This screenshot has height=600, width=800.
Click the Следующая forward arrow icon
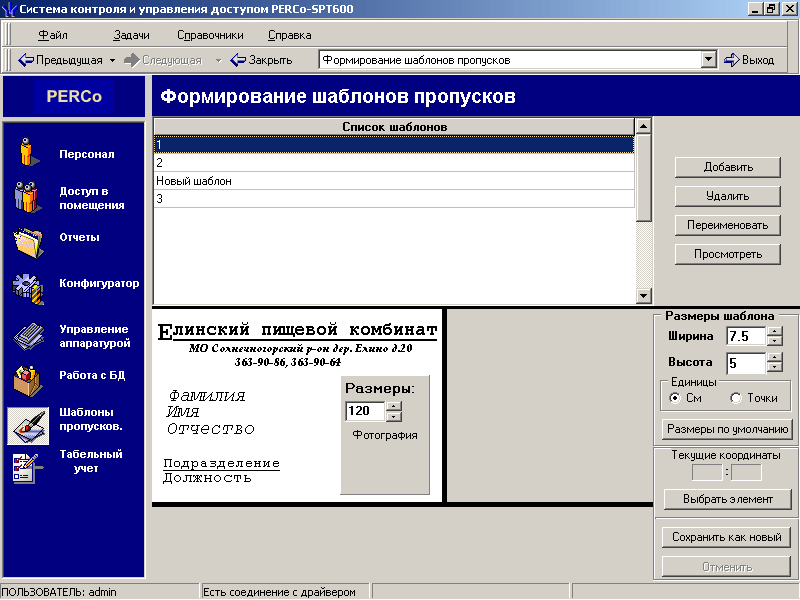(x=132, y=60)
